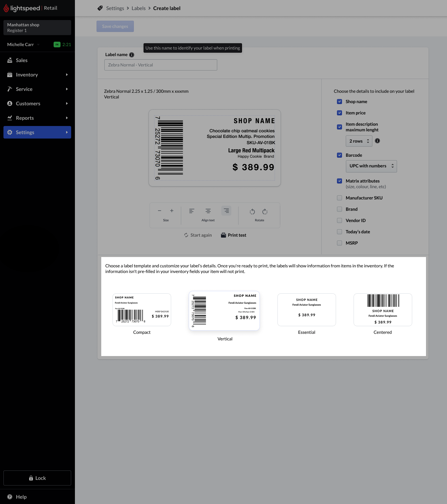Enable the MSRP checkbox

click(339, 243)
